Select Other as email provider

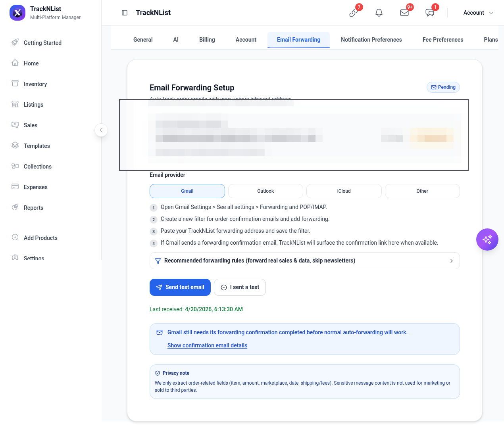click(422, 191)
